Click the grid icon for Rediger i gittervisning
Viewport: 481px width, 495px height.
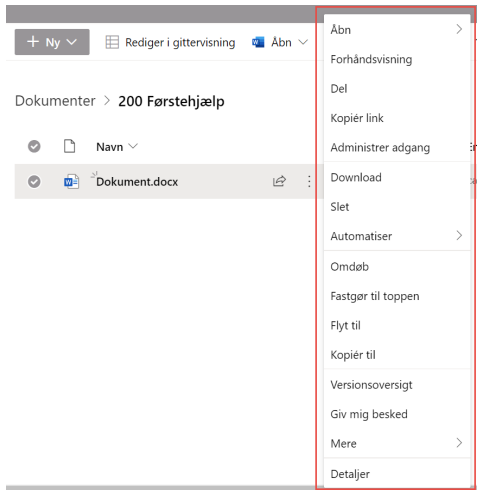112,42
